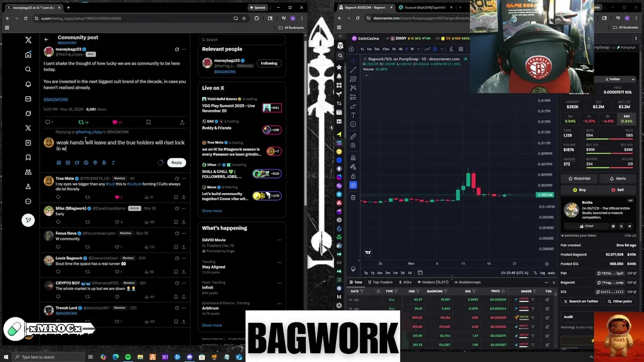Open Notifications bell in X sidebar
644x362 pixels.
[x=28, y=84]
